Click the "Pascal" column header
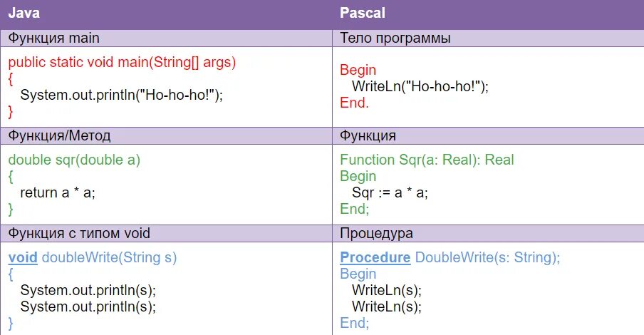This screenshot has height=335, width=644. pyautogui.click(x=364, y=14)
